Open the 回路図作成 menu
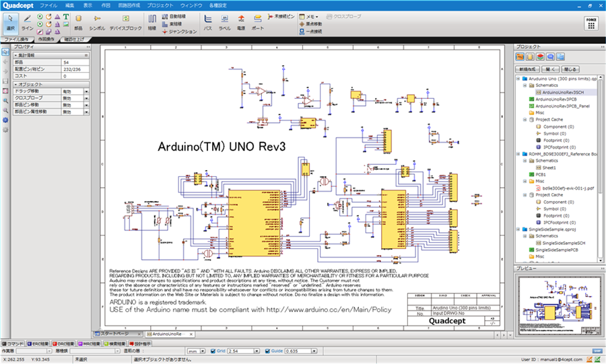This screenshot has height=364, width=606. click(x=131, y=5)
